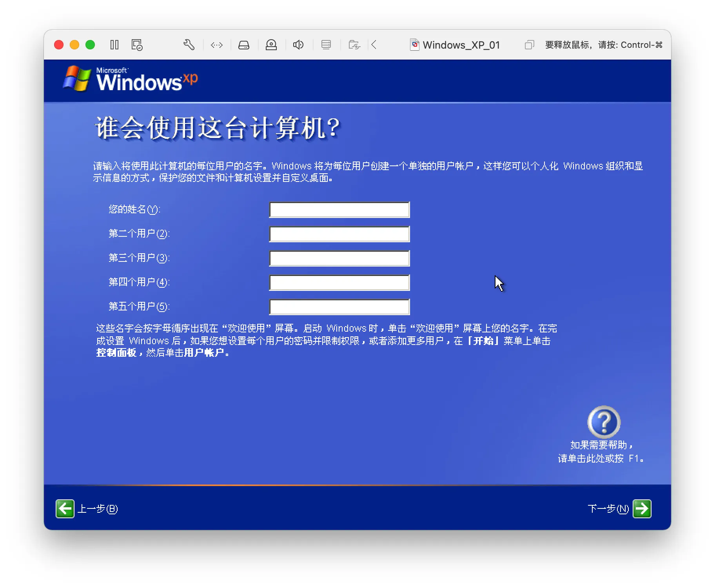The image size is (715, 588).
Task: Click the 第五个用户(5): label
Action: tap(139, 307)
